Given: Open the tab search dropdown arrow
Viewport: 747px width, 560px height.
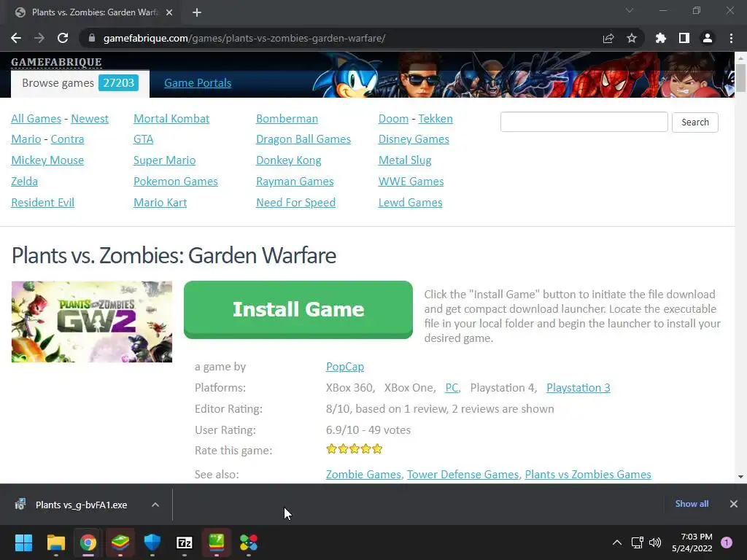Looking at the screenshot, I should (630, 10).
